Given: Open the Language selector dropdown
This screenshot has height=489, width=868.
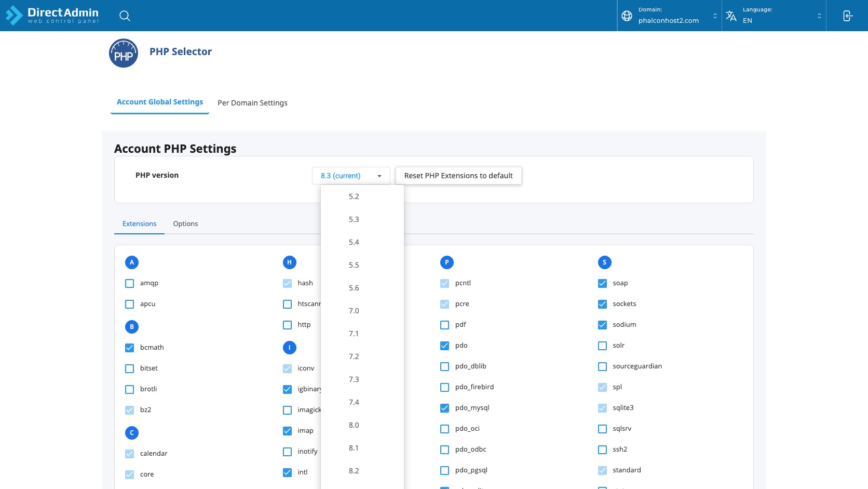Looking at the screenshot, I should click(x=774, y=16).
